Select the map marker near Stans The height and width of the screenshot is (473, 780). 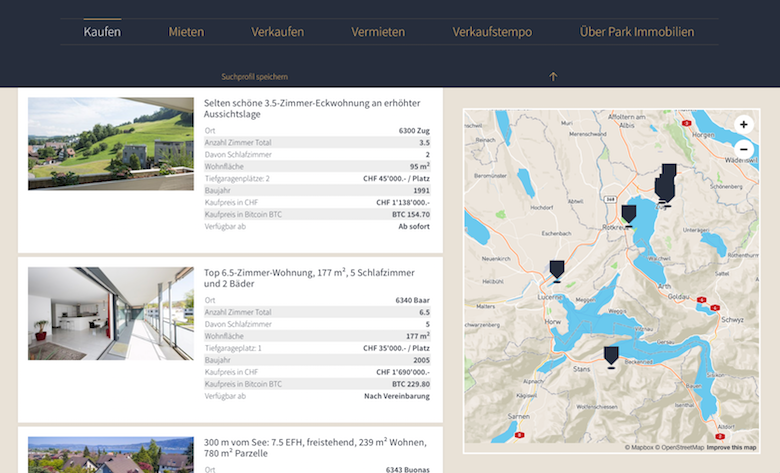611,357
